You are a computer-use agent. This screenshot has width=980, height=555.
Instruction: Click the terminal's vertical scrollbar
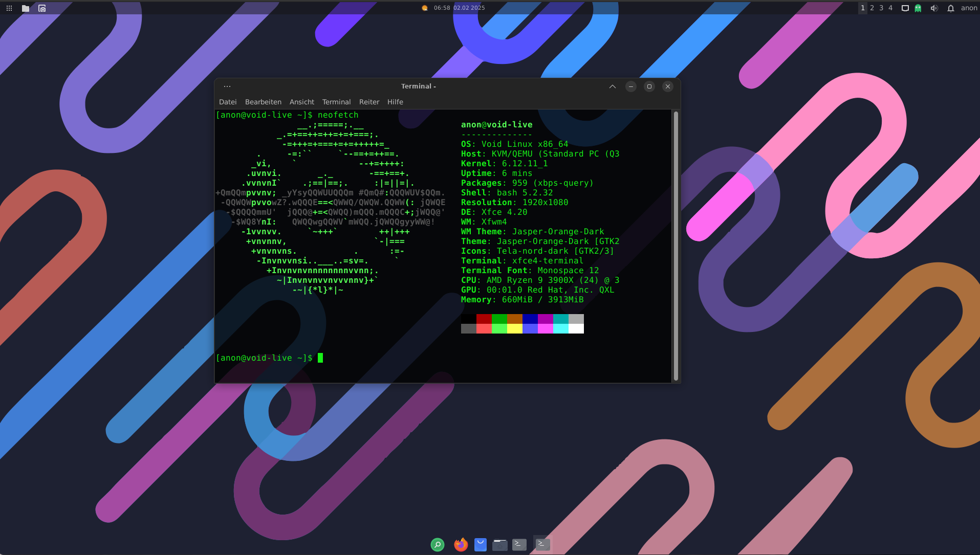(676, 246)
